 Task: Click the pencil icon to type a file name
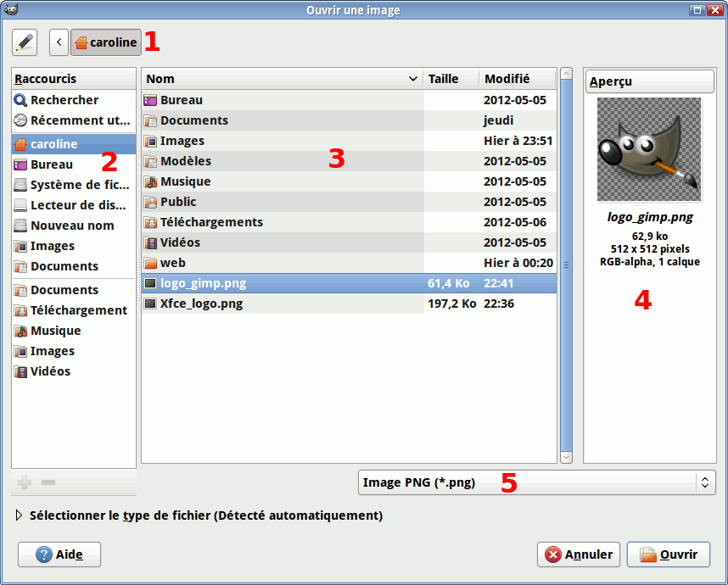click(x=25, y=42)
